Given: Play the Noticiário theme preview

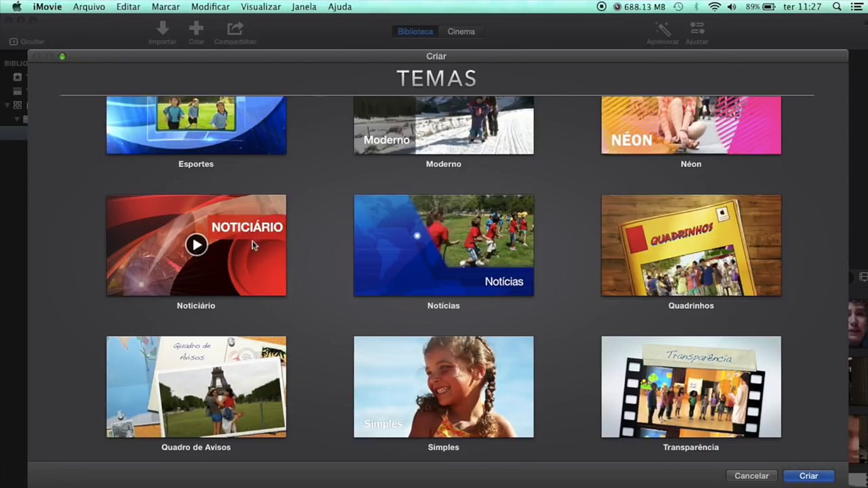Looking at the screenshot, I should tap(197, 245).
